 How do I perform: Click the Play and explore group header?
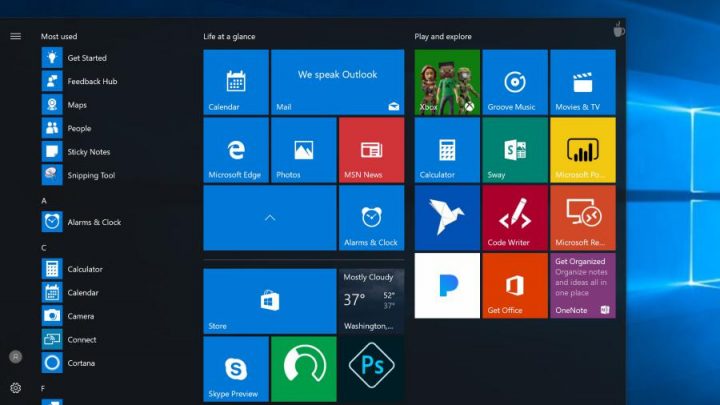pos(443,36)
